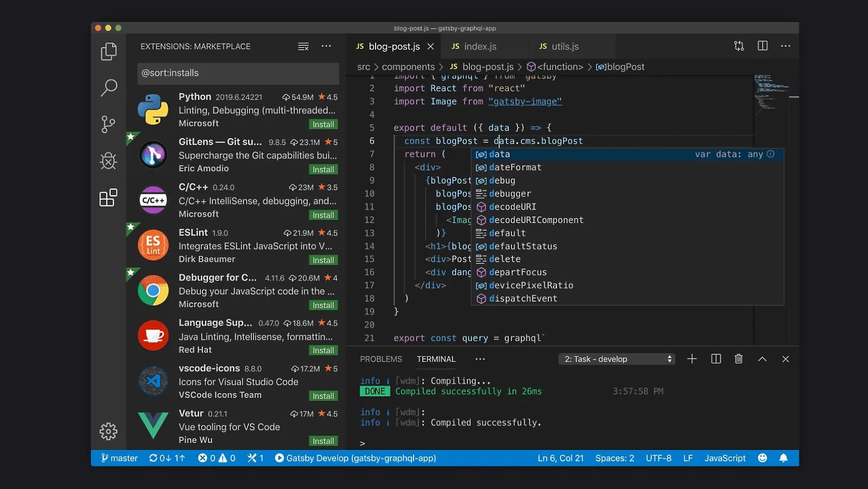Viewport: 868px width, 489px height.
Task: Open the terminal selector dropdown '2: Task - develop'
Action: tap(617, 359)
